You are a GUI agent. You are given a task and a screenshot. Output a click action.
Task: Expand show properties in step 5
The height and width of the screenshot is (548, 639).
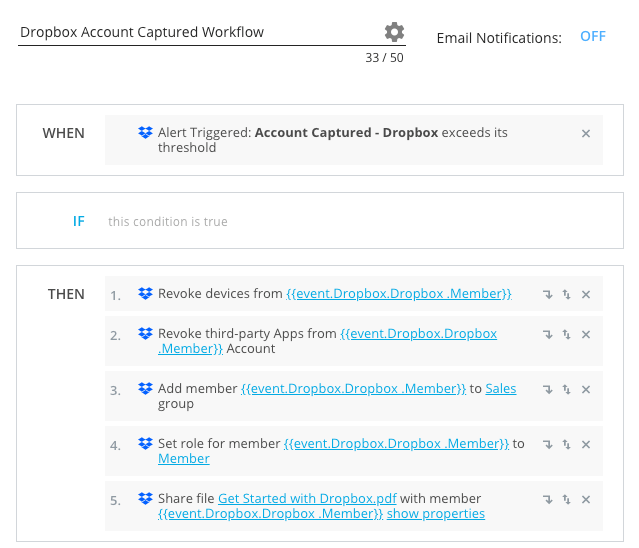[436, 514]
